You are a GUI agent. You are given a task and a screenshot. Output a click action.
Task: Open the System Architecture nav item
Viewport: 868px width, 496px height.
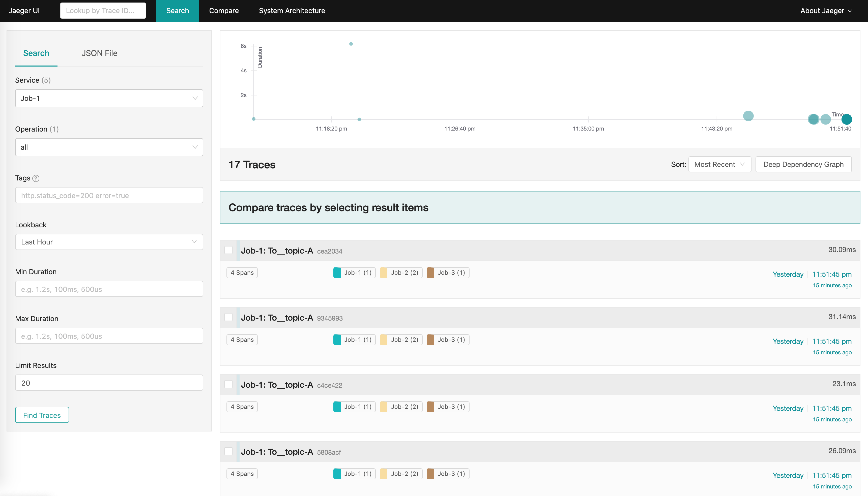click(x=292, y=11)
